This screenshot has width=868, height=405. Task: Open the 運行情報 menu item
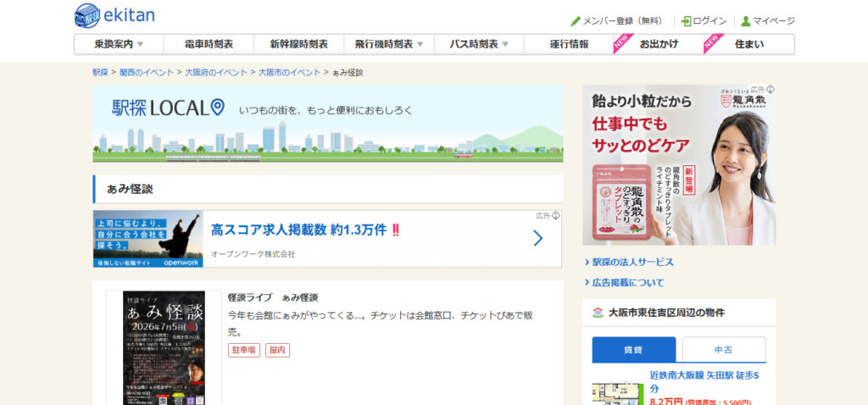(569, 44)
